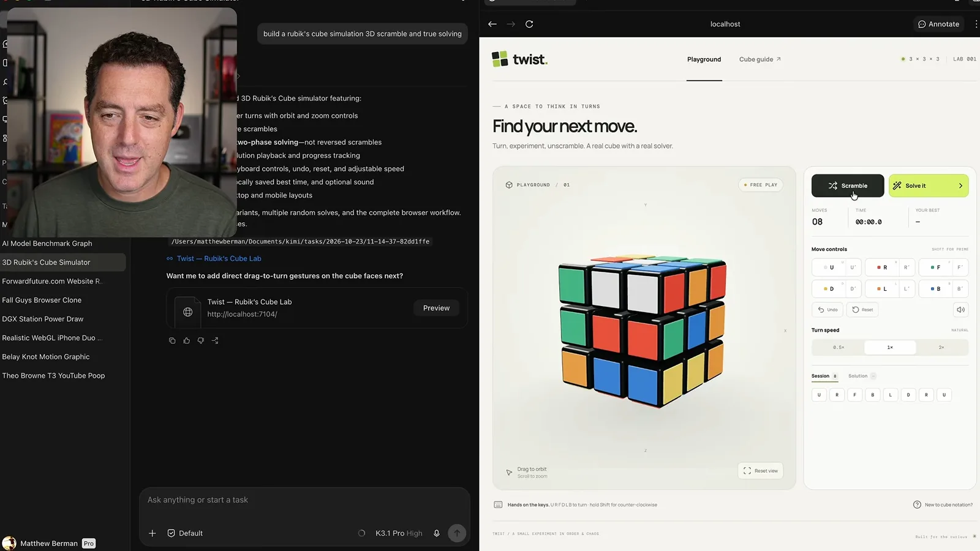
Task: Turn the R face clockwise
Action: coord(882,268)
